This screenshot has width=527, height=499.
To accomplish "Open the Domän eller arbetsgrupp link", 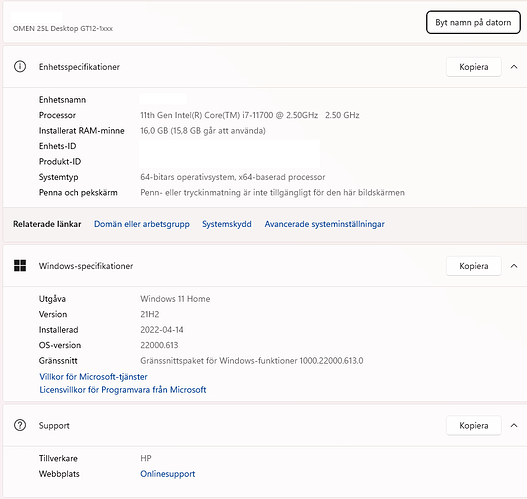I will (x=141, y=224).
